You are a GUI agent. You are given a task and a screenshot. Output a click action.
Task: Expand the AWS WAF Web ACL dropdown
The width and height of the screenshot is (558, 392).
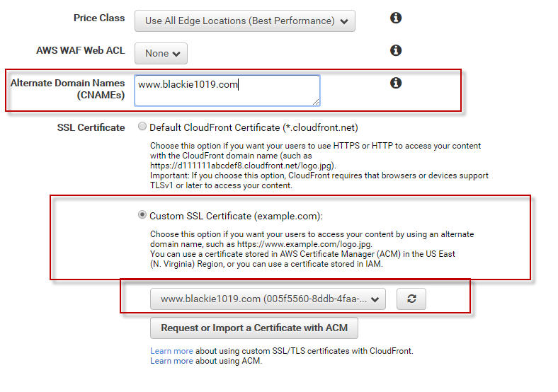[161, 53]
